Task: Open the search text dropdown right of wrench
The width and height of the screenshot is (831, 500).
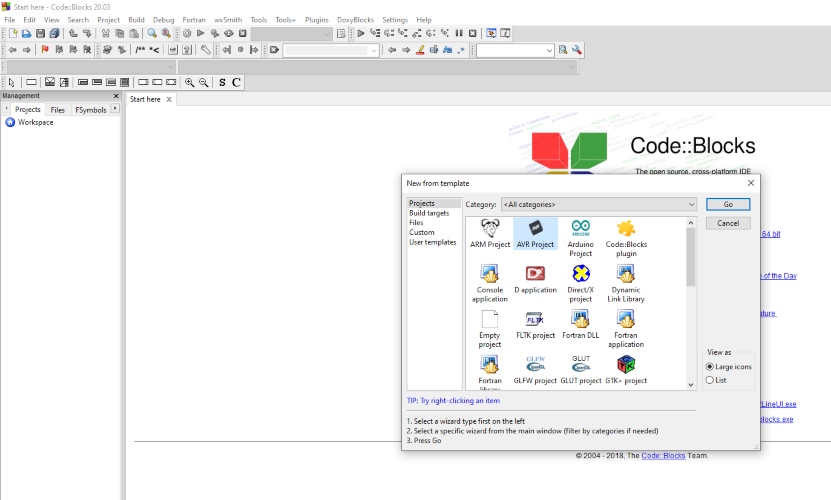Action: coord(515,50)
